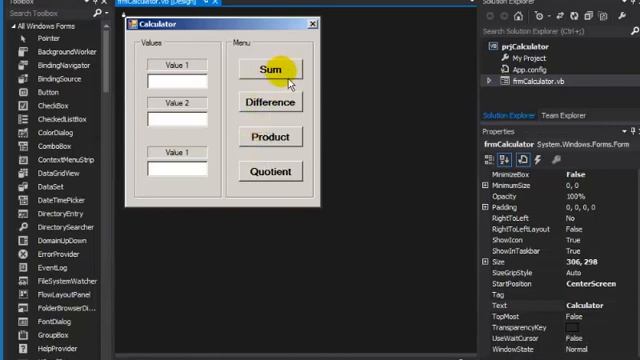Toggle the Alphabetical sort icon in Properties
Screen dimensions: 640x360
504,160
